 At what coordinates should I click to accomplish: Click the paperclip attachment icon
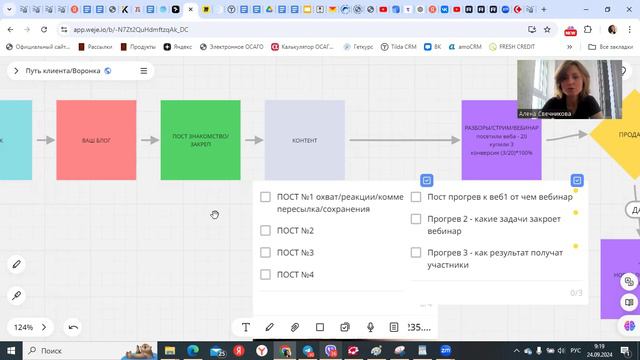(x=295, y=327)
